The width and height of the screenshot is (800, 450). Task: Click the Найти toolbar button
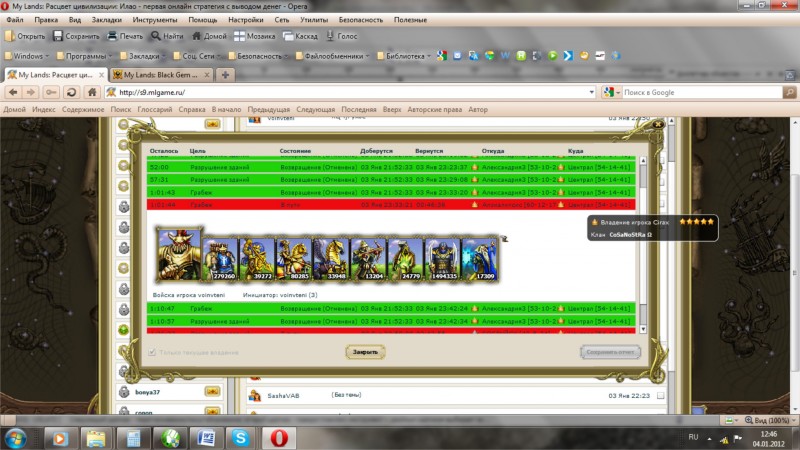coord(167,36)
